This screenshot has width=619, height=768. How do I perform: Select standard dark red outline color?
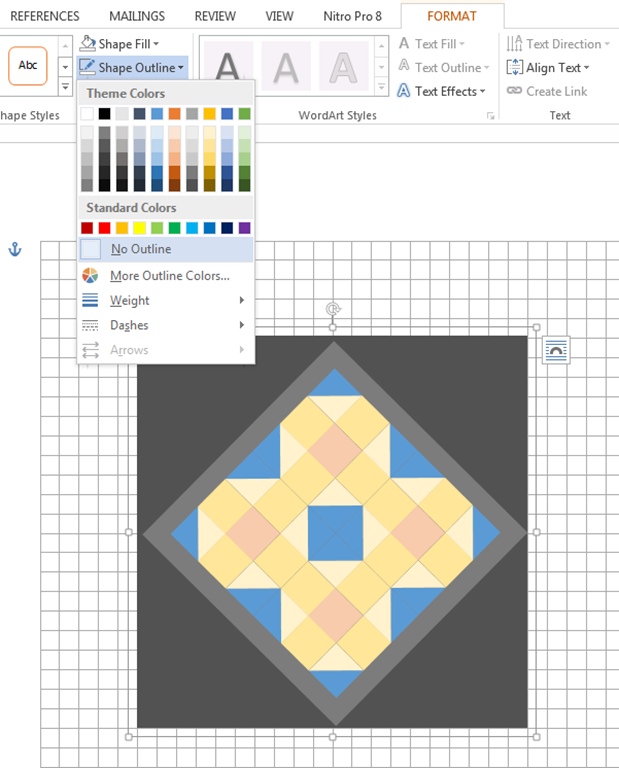pyautogui.click(x=87, y=228)
